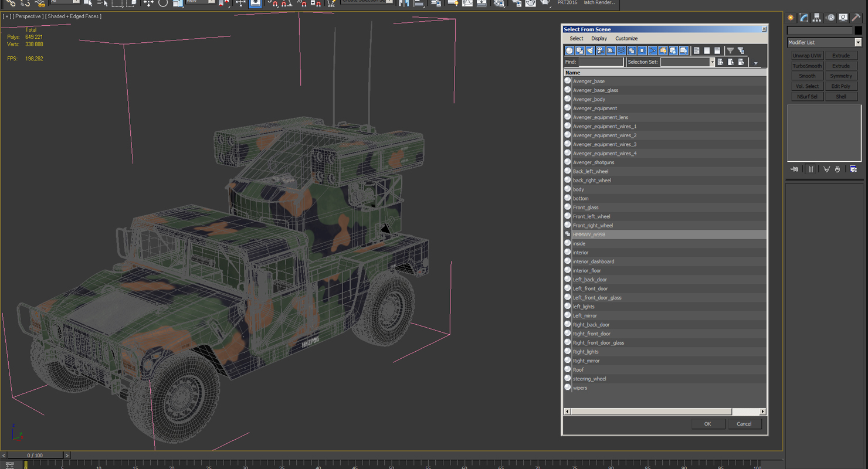Image resolution: width=868 pixels, height=469 pixels.
Task: Select the Select and Rotate tool
Action: (x=163, y=3)
